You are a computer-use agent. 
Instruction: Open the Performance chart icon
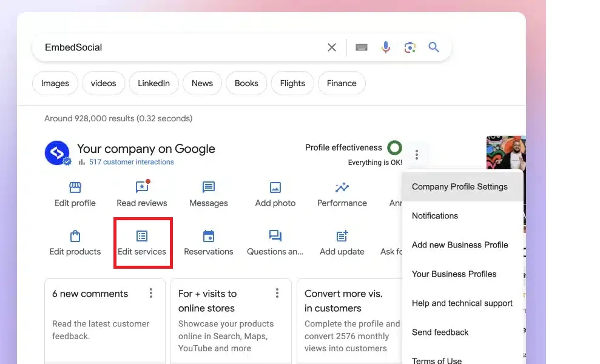342,187
